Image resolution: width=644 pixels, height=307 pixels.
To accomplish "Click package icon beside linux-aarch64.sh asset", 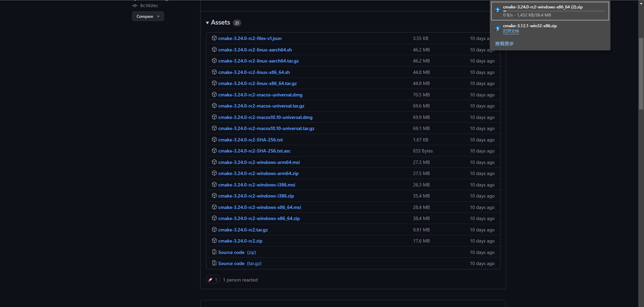I will click(214, 49).
